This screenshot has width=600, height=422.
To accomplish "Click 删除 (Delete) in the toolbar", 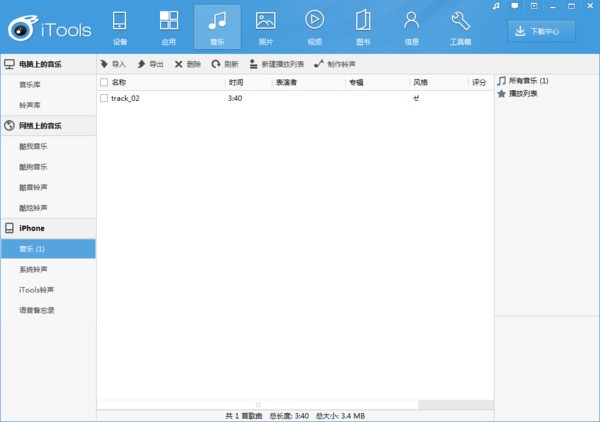I will coord(188,64).
